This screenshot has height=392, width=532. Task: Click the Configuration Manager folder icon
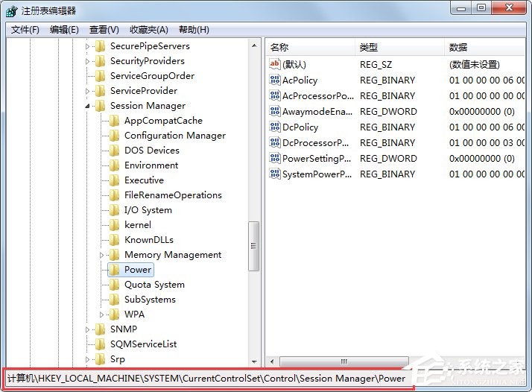[114, 136]
